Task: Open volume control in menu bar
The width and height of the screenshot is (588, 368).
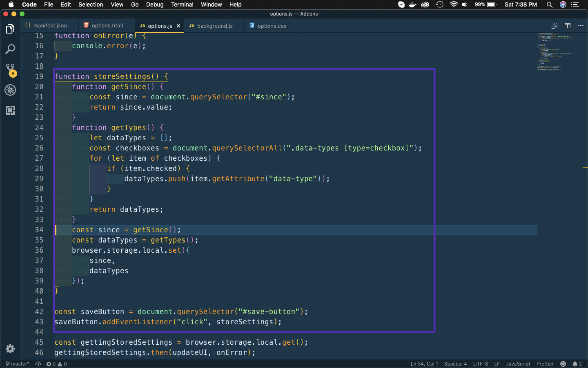Action: [x=465, y=4]
